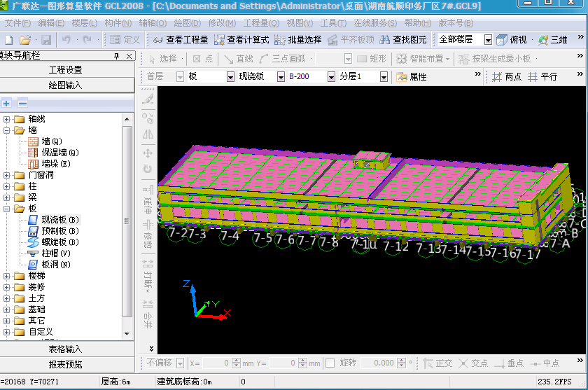The width and height of the screenshot is (588, 390).
Task: Expand the 柱 tree node
Action: (x=6, y=186)
